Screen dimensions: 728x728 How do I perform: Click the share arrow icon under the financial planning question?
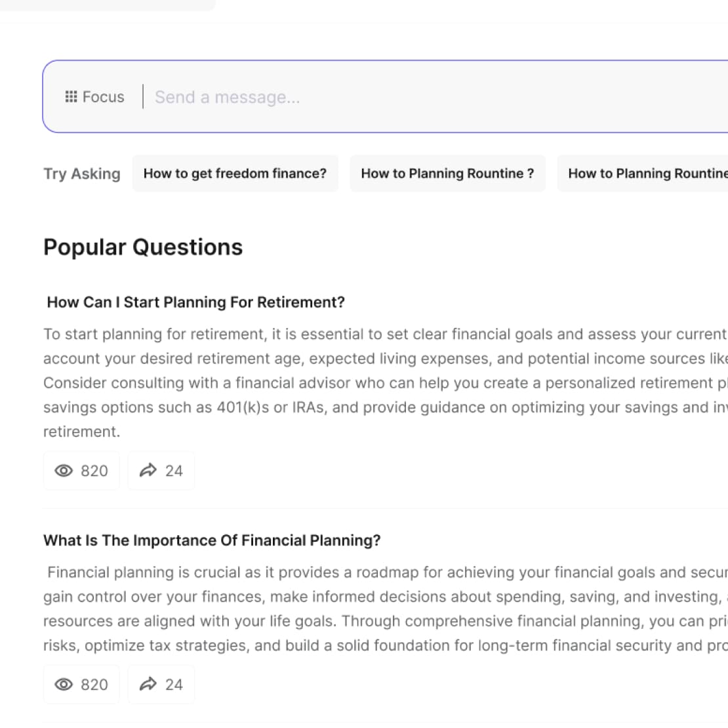pos(148,684)
